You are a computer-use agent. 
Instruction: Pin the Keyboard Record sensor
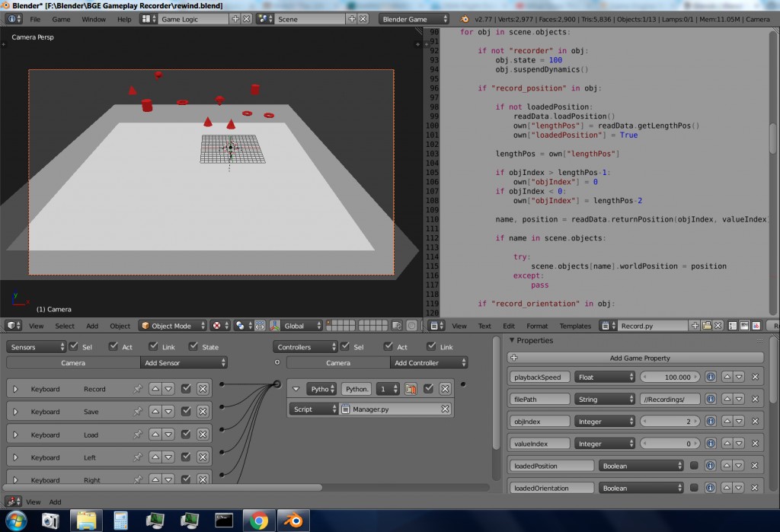[139, 389]
